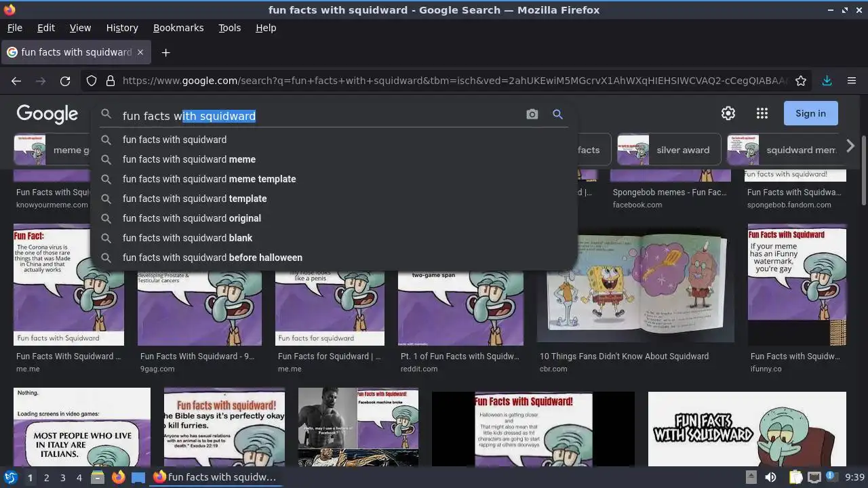The width and height of the screenshot is (868, 488).
Task: Switch to workspace 4 in the taskbar
Action: tap(79, 477)
